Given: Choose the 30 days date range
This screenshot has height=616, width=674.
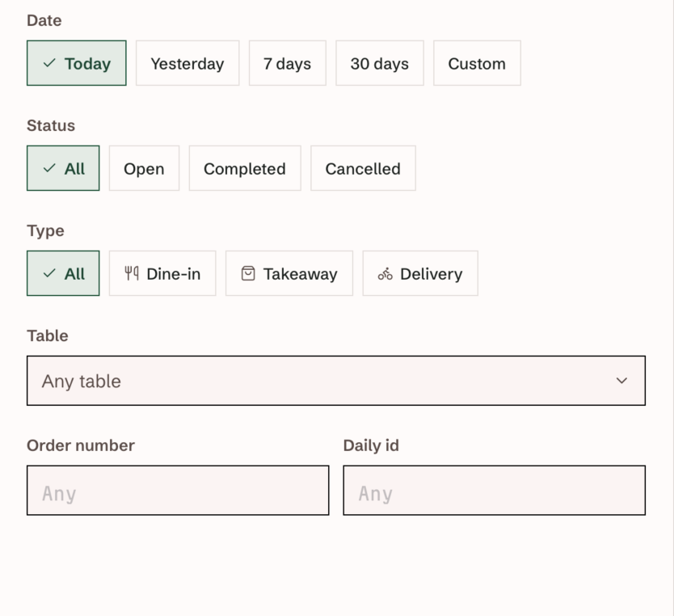Looking at the screenshot, I should pos(380,63).
